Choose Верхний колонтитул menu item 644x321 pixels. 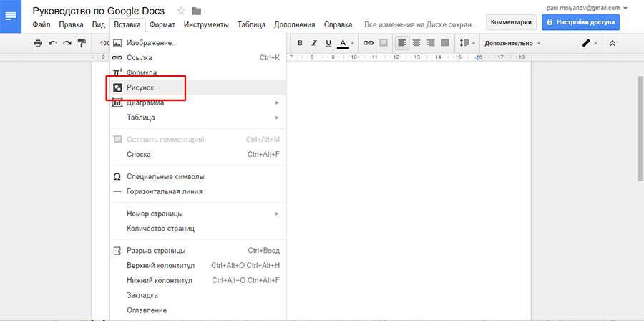197,266
